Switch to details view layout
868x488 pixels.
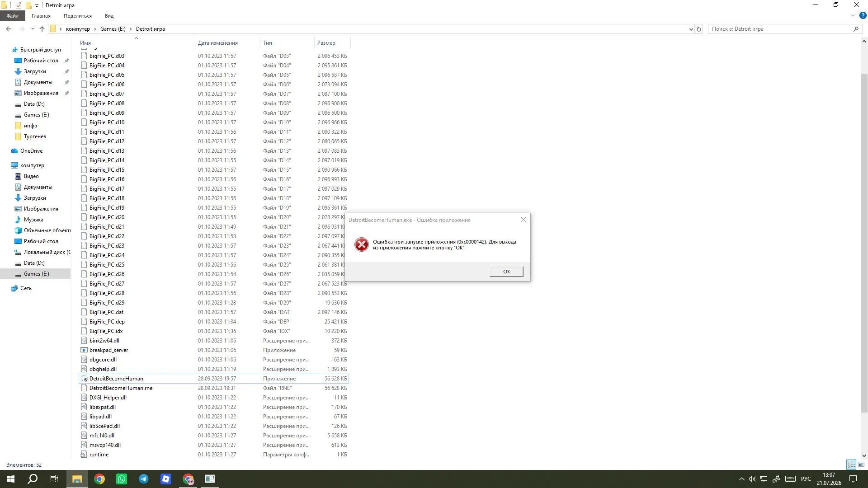[851, 465]
